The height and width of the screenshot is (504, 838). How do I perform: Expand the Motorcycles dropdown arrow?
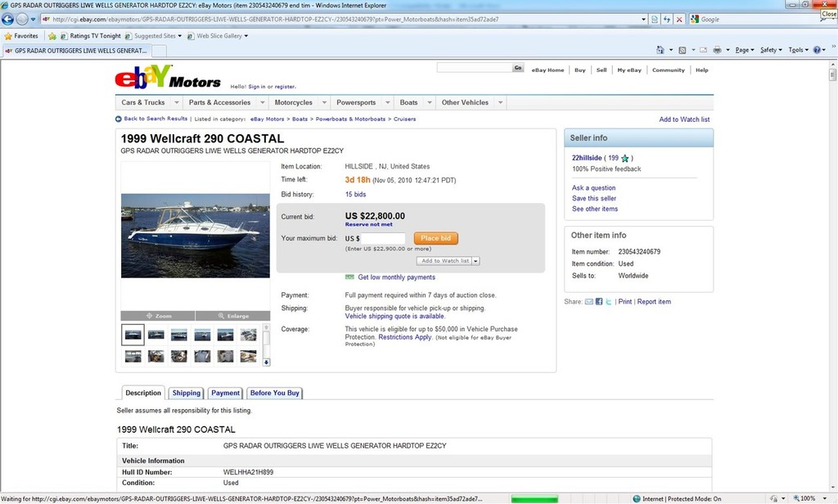coord(324,102)
